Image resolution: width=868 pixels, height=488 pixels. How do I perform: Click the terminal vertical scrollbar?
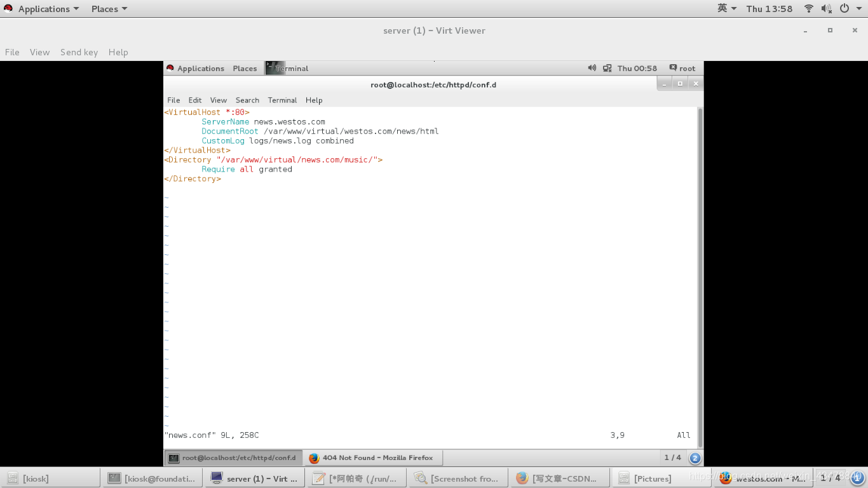700,276
